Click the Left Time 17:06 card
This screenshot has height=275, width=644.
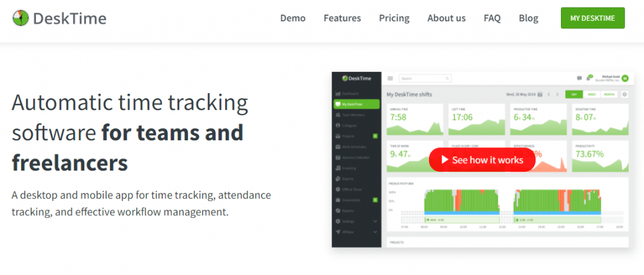pos(477,120)
